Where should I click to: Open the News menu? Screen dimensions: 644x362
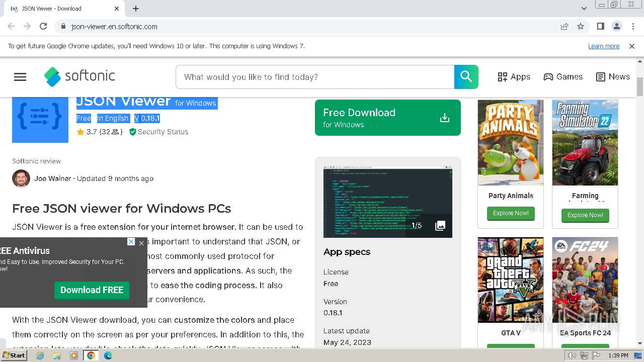point(613,77)
